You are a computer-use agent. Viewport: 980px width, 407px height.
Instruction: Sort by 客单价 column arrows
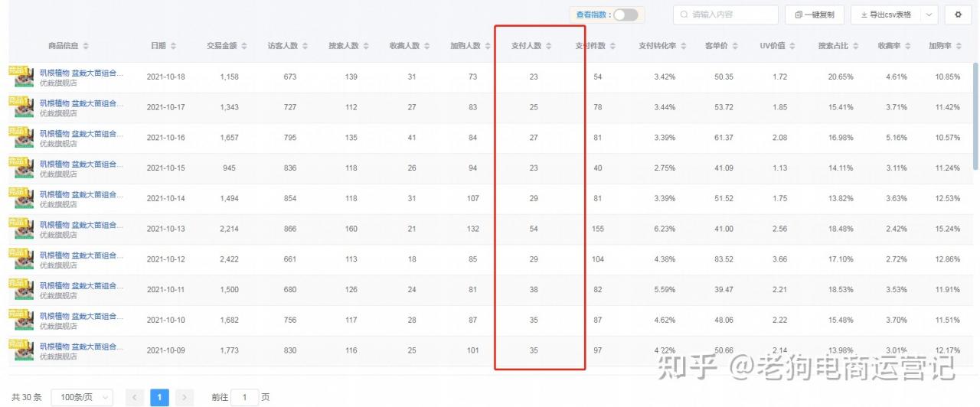click(735, 46)
